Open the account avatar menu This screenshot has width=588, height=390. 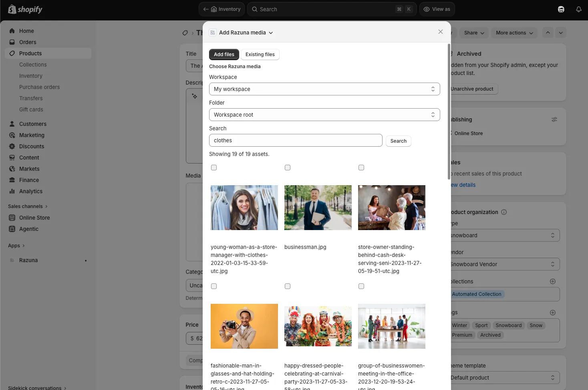click(561, 9)
